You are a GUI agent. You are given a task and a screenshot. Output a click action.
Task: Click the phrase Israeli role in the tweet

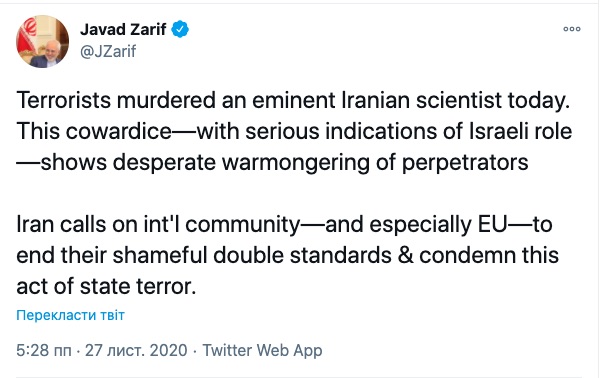(520, 131)
